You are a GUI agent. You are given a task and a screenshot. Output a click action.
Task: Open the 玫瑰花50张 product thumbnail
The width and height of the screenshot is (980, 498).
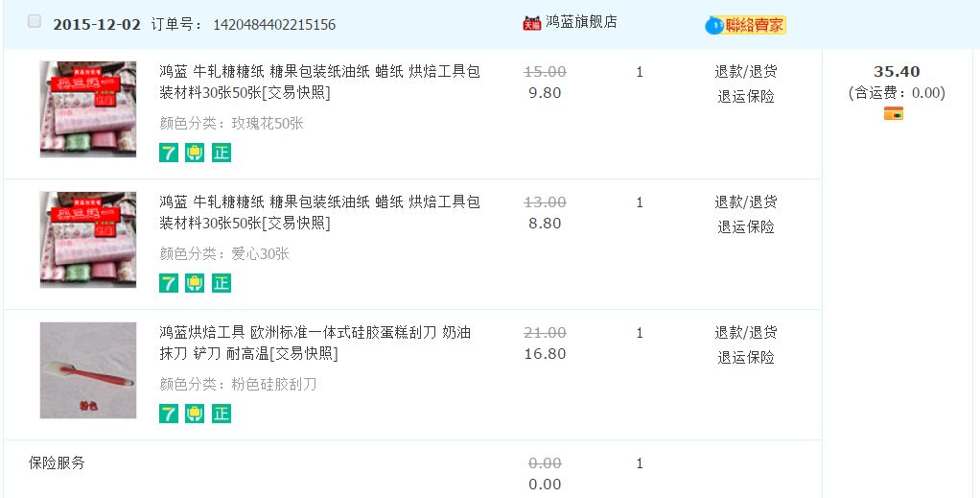pyautogui.click(x=87, y=109)
